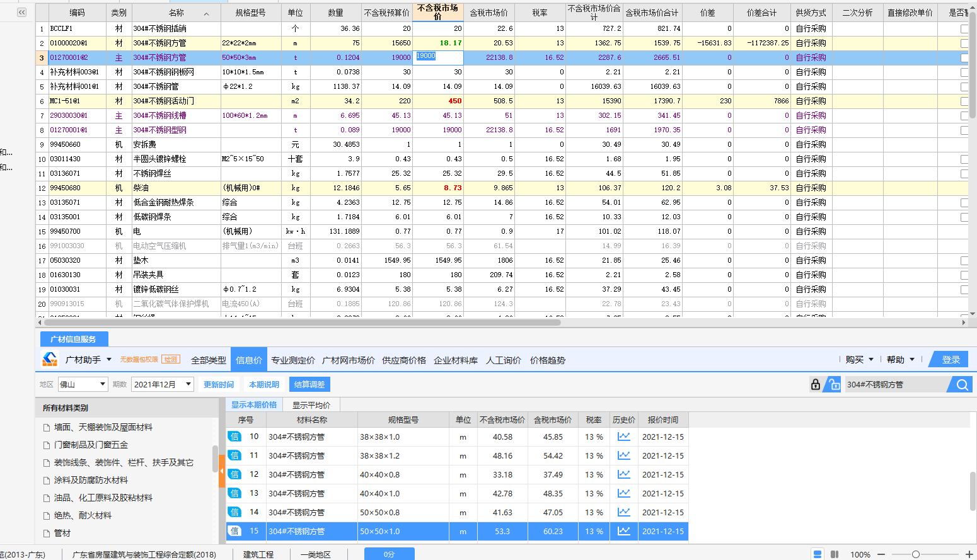The height and width of the screenshot is (560, 977).
Task: Tick the checkbox in row 1 BCCLF1
Action: coord(964,29)
